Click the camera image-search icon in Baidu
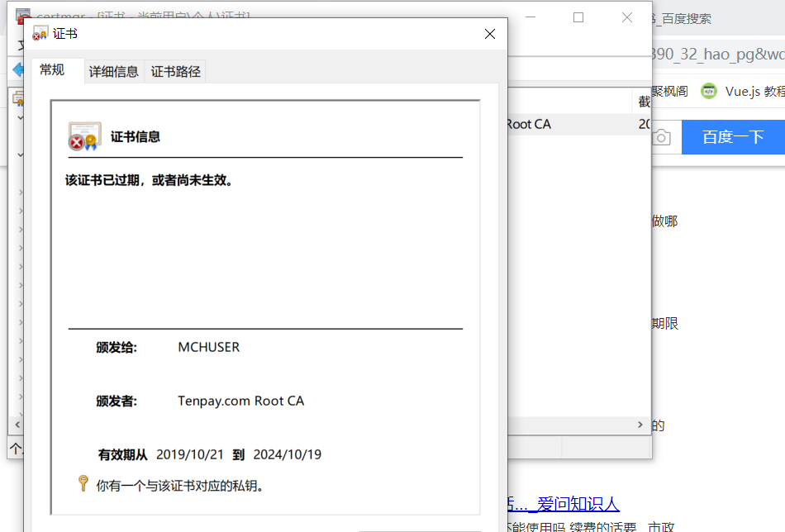 click(661, 137)
